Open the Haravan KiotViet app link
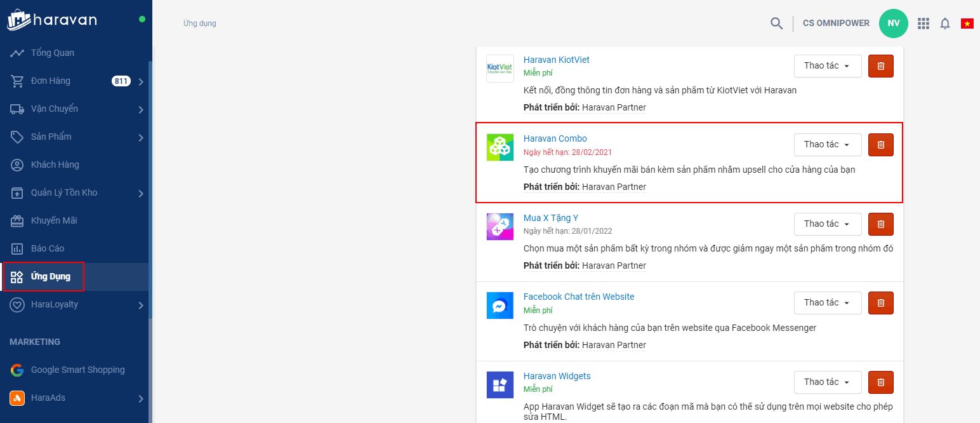Image resolution: width=980 pixels, height=423 pixels. tap(556, 60)
